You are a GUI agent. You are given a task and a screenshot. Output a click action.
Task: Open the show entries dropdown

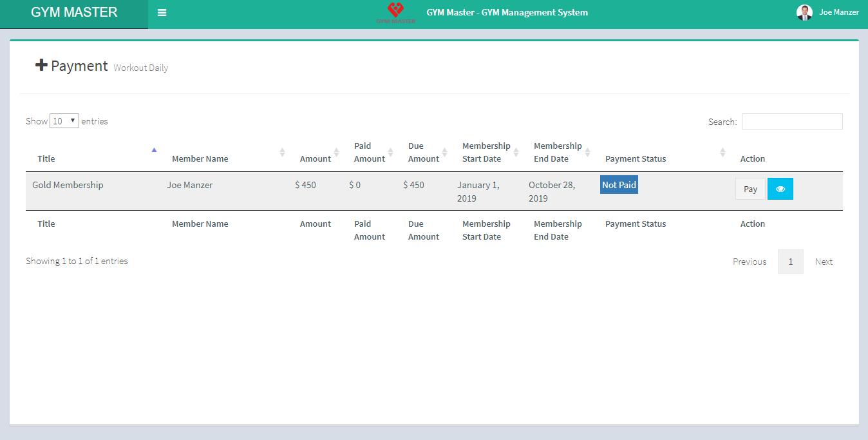tap(64, 121)
